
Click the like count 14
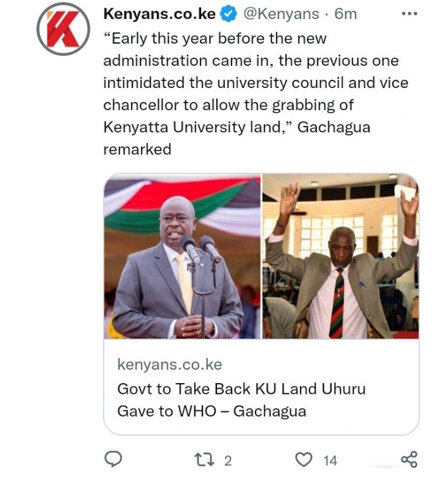pyautogui.click(x=330, y=461)
